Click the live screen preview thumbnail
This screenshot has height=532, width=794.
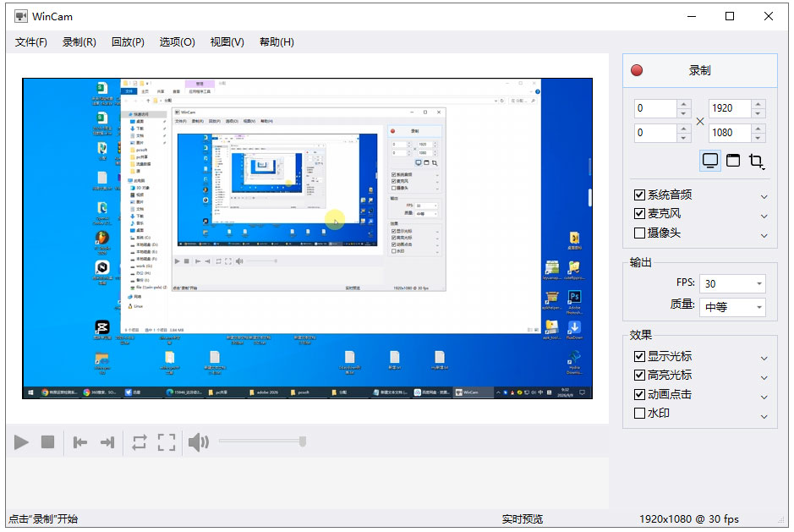point(308,239)
